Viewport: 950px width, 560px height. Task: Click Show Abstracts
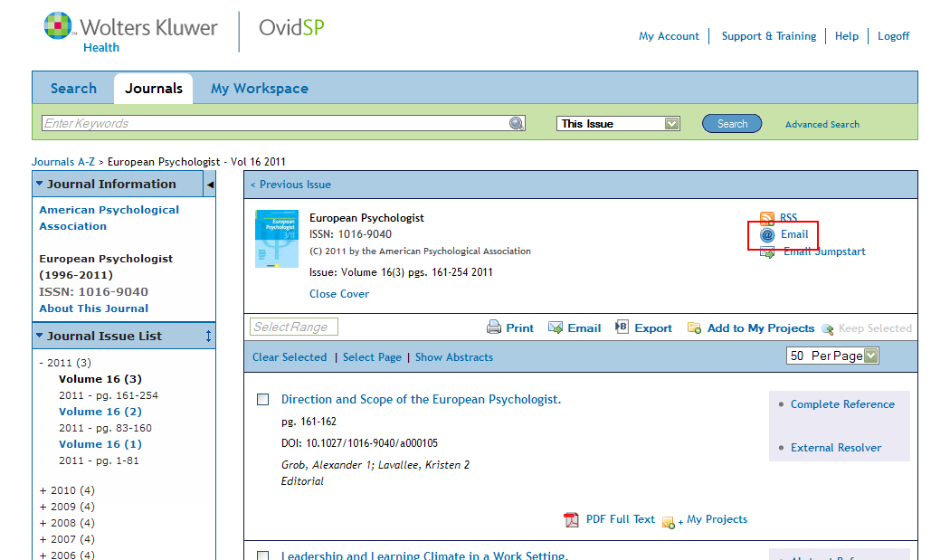click(x=454, y=357)
